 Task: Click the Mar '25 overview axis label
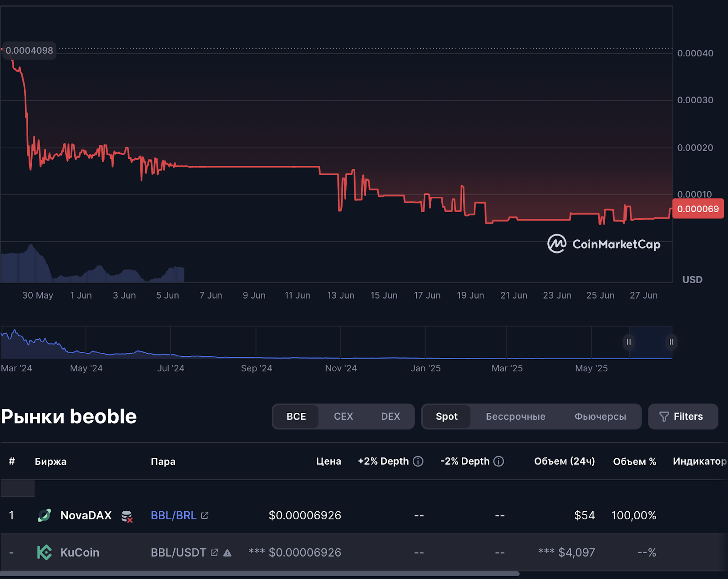coord(507,368)
